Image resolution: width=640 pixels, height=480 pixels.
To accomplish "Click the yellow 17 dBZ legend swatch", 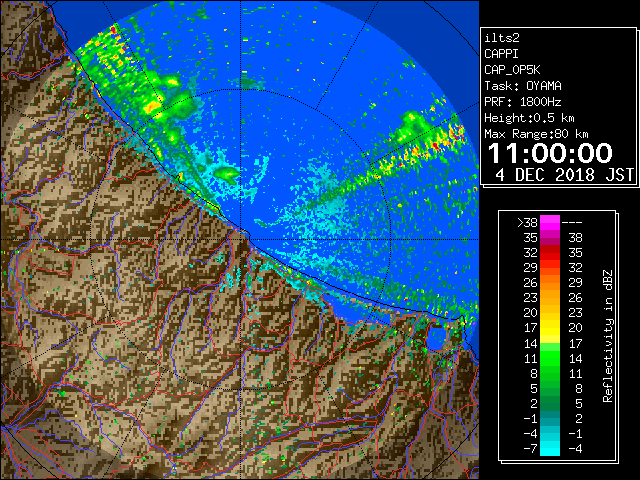I will 550,328.
